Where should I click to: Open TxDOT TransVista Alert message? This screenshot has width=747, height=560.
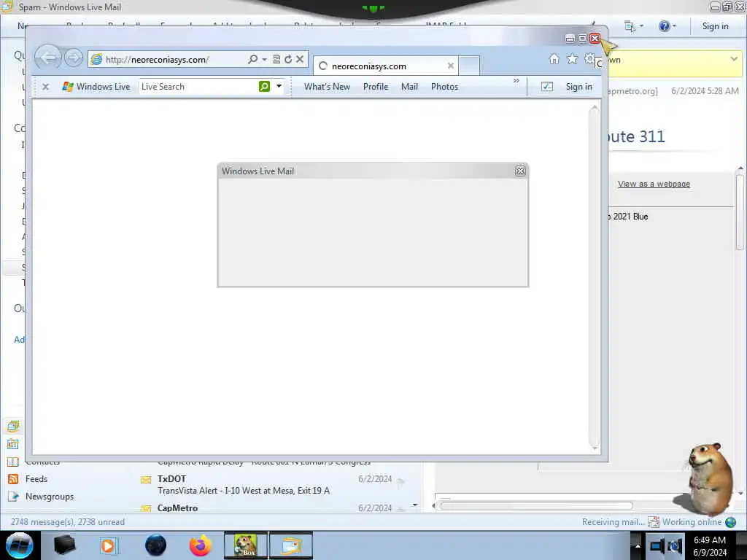click(274, 485)
